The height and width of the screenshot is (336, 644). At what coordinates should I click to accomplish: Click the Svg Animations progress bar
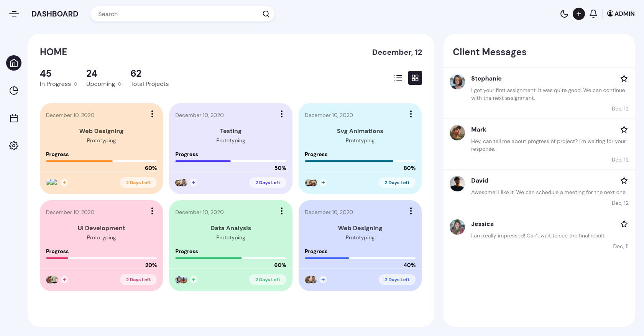coord(360,161)
